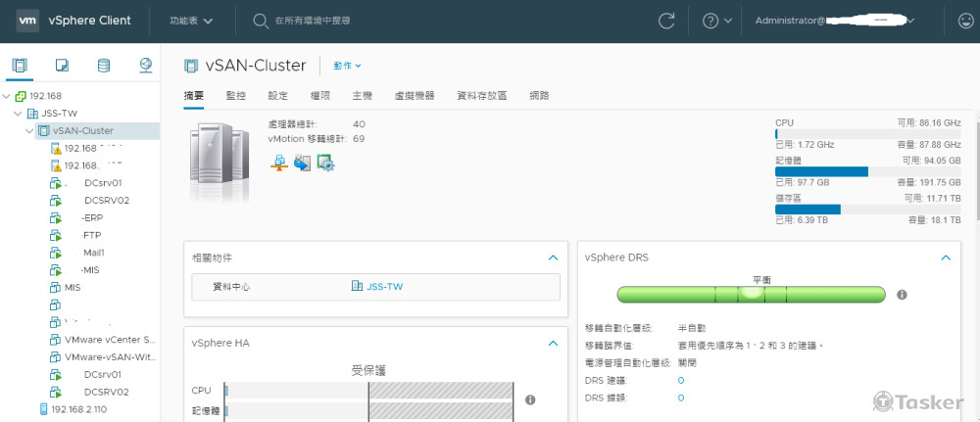Switch to the 資料存放區 tab
The width and height of the screenshot is (980, 422).
click(x=482, y=96)
